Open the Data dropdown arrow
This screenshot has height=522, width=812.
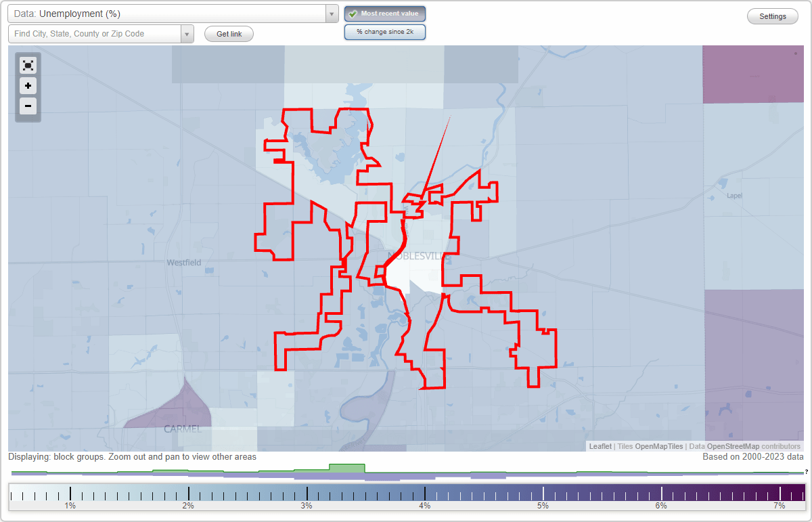click(331, 13)
